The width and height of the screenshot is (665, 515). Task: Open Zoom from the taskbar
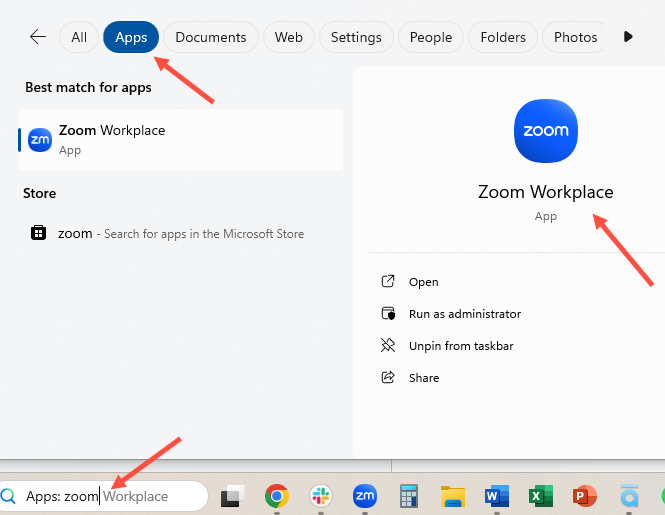(x=365, y=496)
